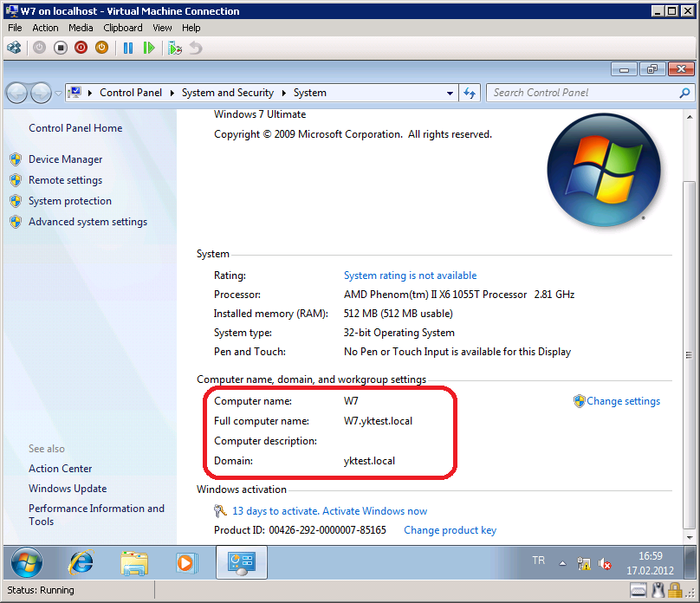
Task: Turn off the virtual machine
Action: click(x=61, y=48)
